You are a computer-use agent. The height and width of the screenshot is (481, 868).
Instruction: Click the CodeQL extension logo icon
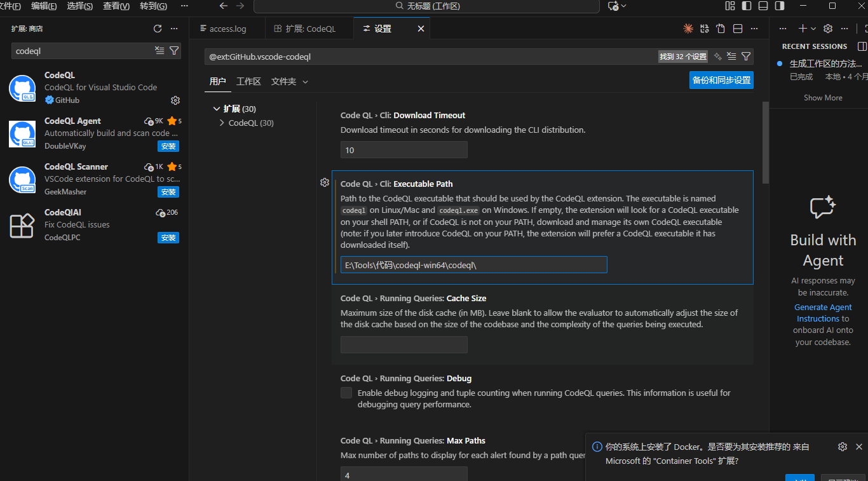22,88
